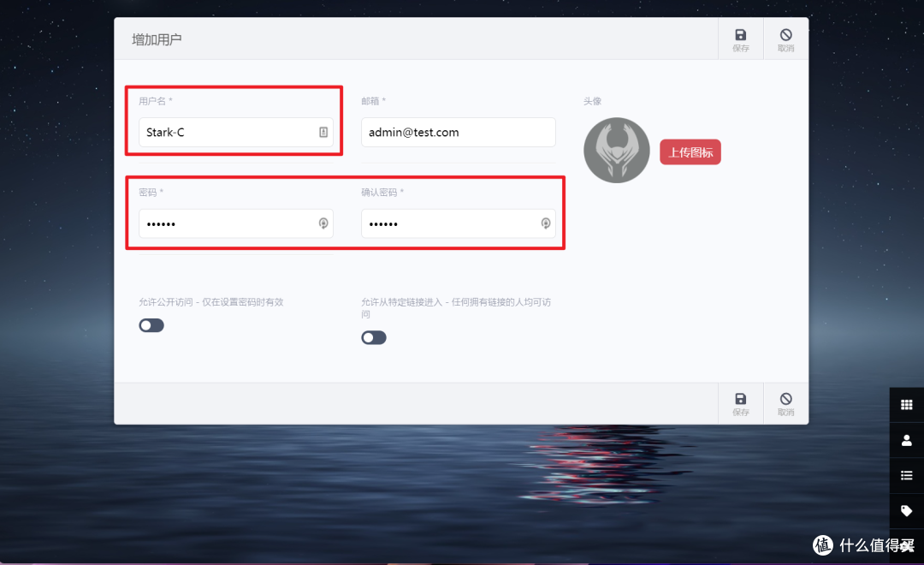Image resolution: width=924 pixels, height=565 pixels.
Task: Toggle 允许从特定链接进入 switch
Action: point(374,337)
